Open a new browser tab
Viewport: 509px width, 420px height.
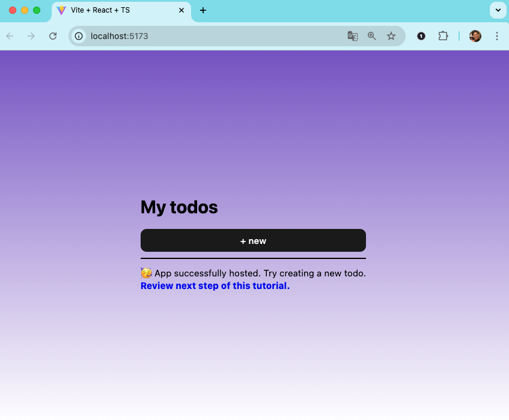pyautogui.click(x=203, y=10)
